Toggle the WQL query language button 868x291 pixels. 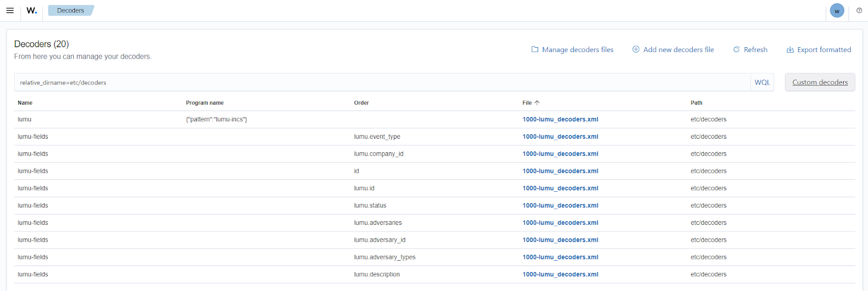tap(762, 82)
